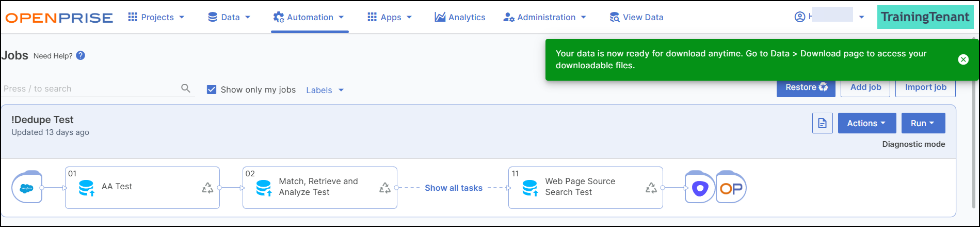The width and height of the screenshot is (980, 227).
Task: Click the jobs search input field
Action: [90, 88]
